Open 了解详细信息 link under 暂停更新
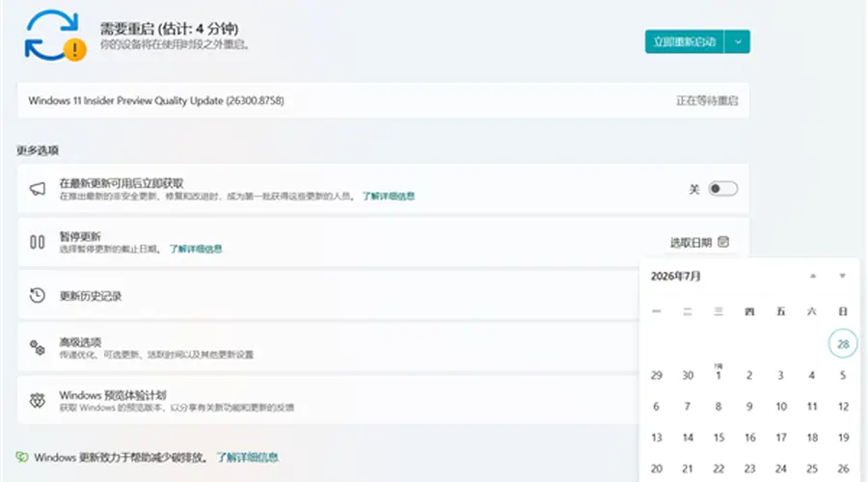The image size is (868, 482). point(196,249)
